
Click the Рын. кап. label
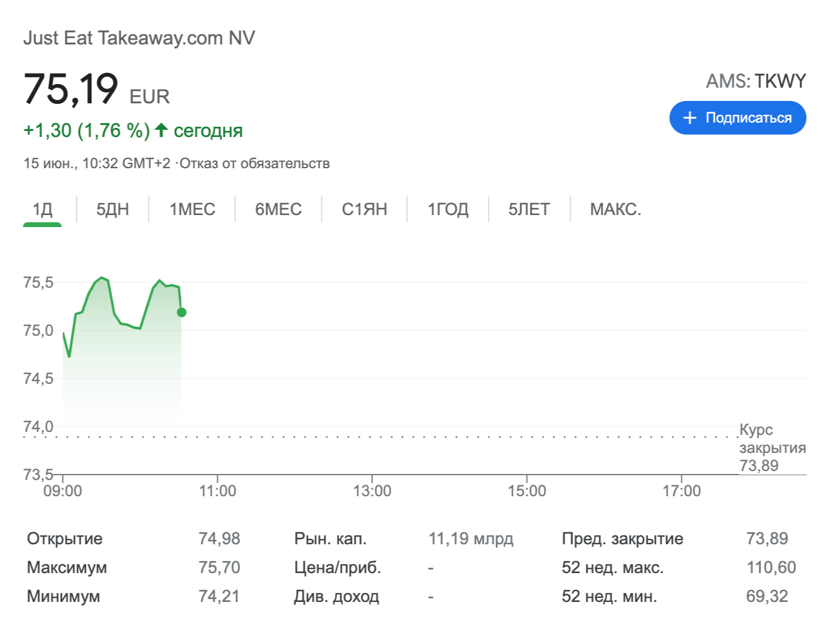(x=330, y=538)
